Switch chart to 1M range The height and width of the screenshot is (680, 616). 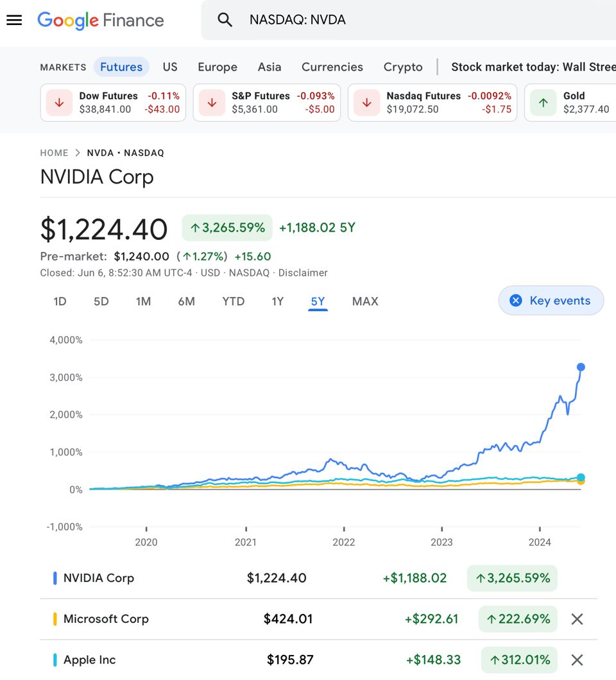point(143,302)
